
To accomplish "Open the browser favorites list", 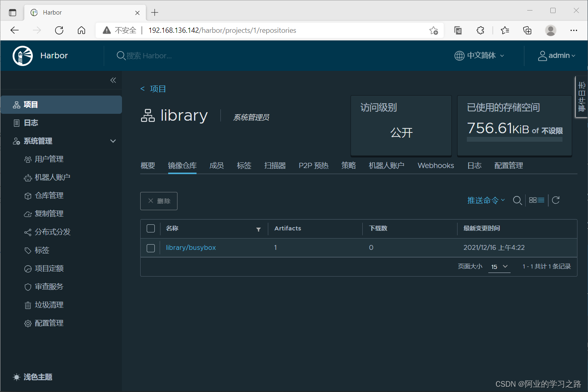I will click(x=505, y=30).
